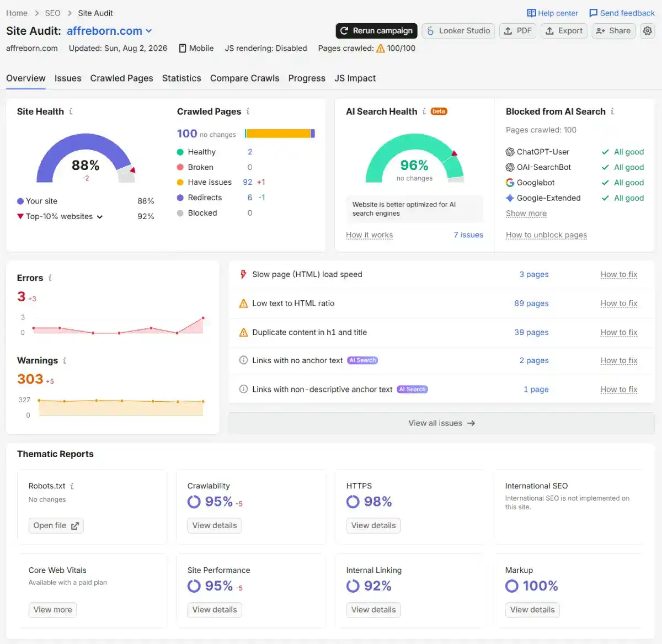662x644 pixels.
Task: View details for Internal Linking report
Action: tap(373, 610)
